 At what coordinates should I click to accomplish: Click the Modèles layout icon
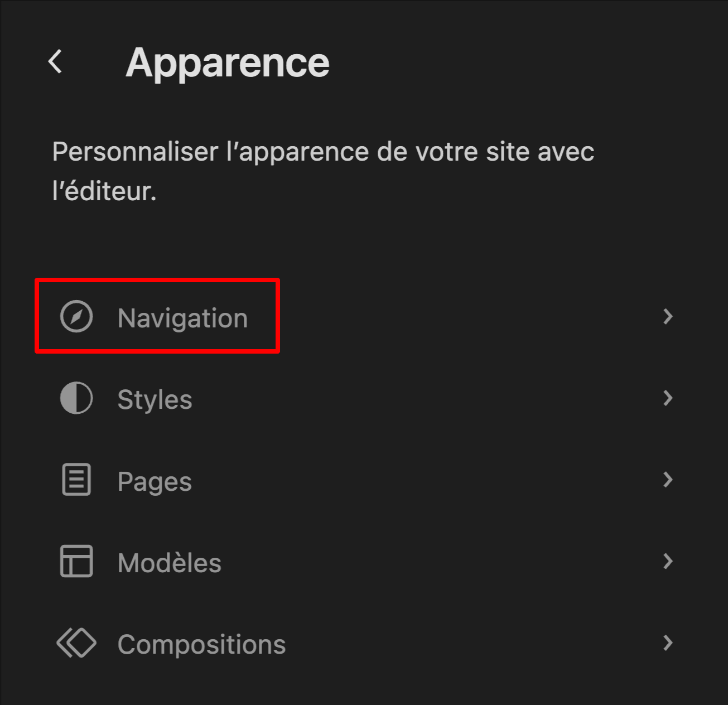point(76,562)
